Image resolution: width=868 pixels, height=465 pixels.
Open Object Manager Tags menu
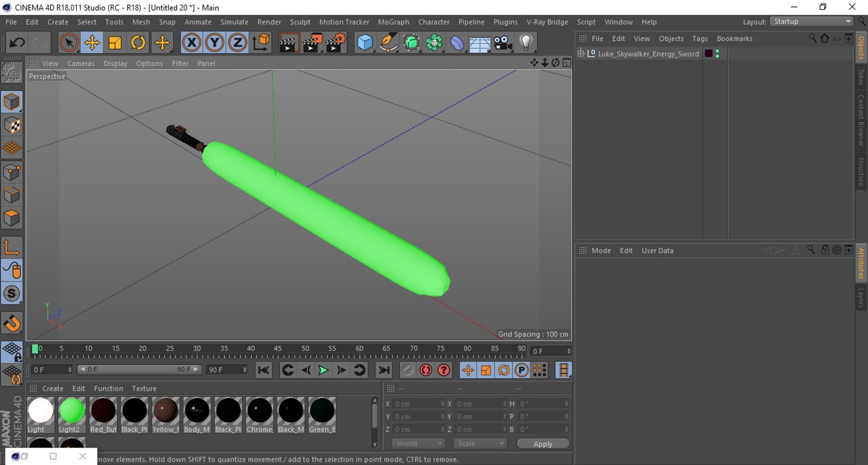(700, 38)
